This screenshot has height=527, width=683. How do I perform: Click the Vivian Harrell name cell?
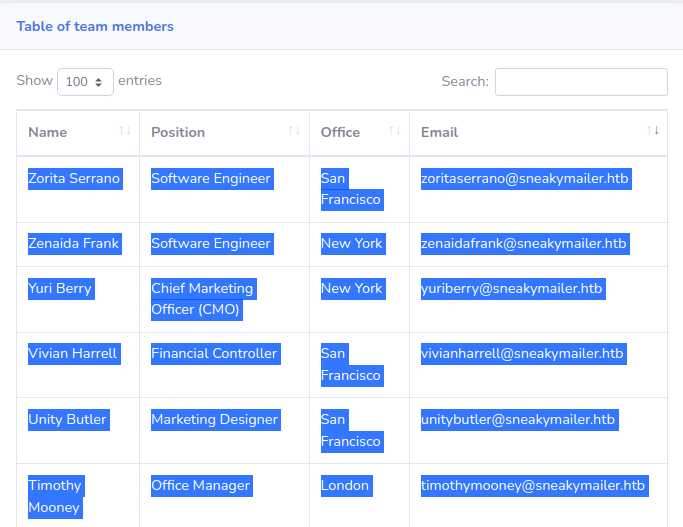coord(78,365)
